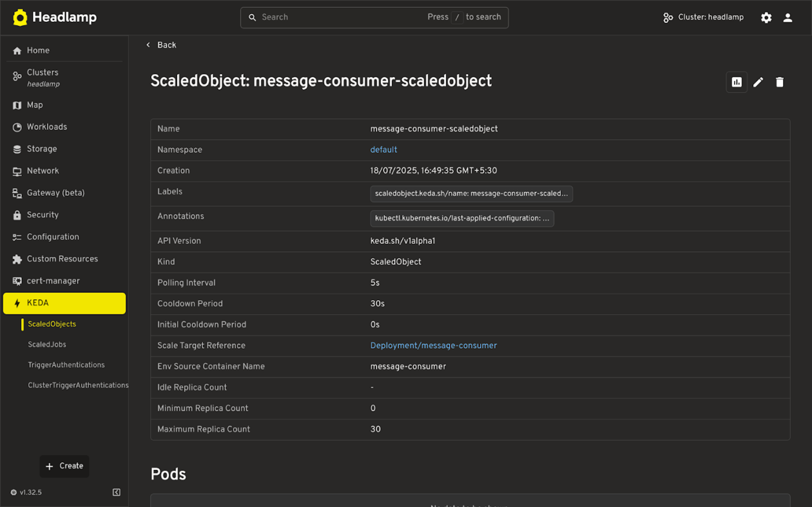Click the keda.sh/v1alpha1 API version value
The height and width of the screenshot is (507, 812).
coord(402,241)
